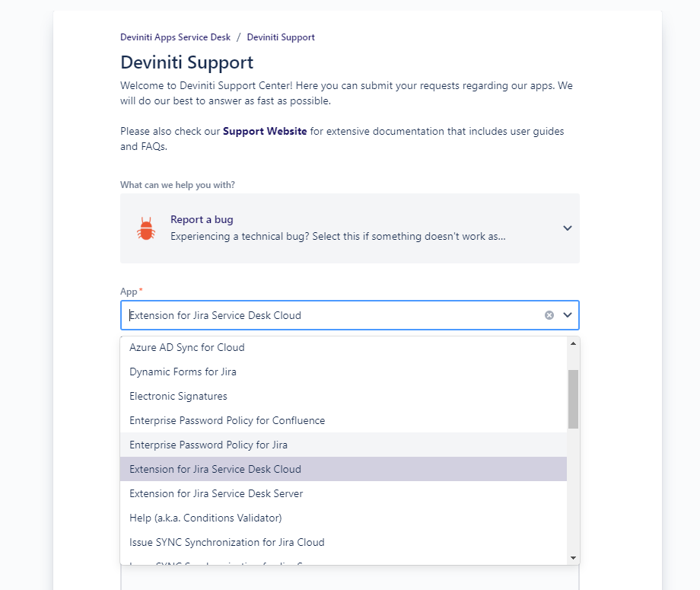This screenshot has width=700, height=590.
Task: Click the dropdown list scroll down arrow
Action: pos(573,558)
